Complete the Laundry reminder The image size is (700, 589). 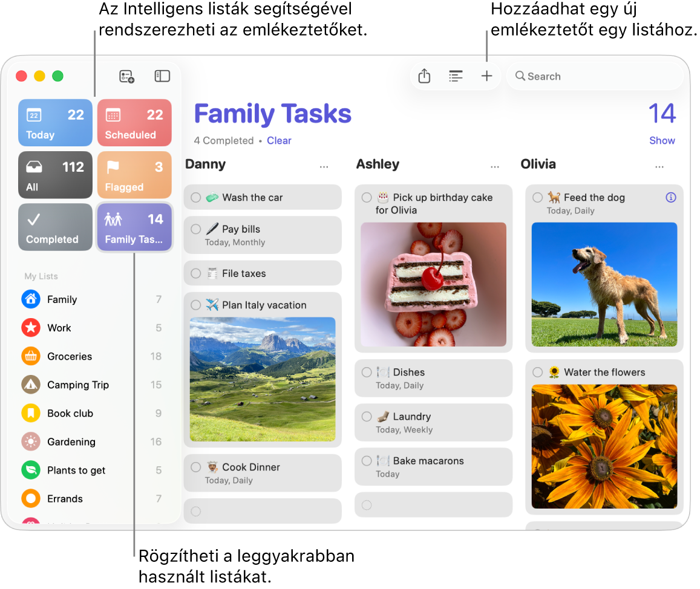point(367,416)
